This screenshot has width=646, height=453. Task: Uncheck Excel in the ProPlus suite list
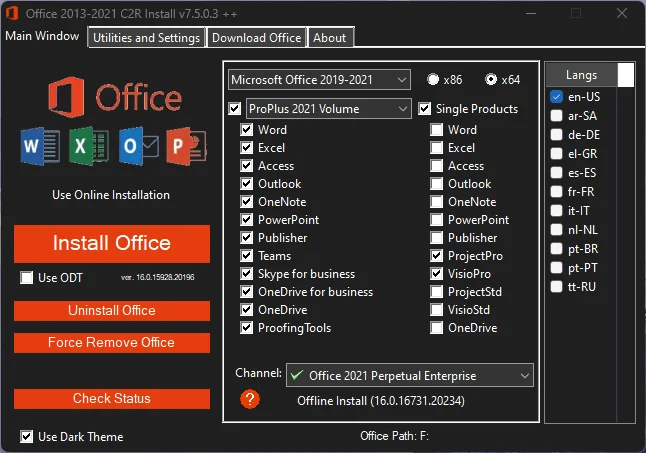247,148
